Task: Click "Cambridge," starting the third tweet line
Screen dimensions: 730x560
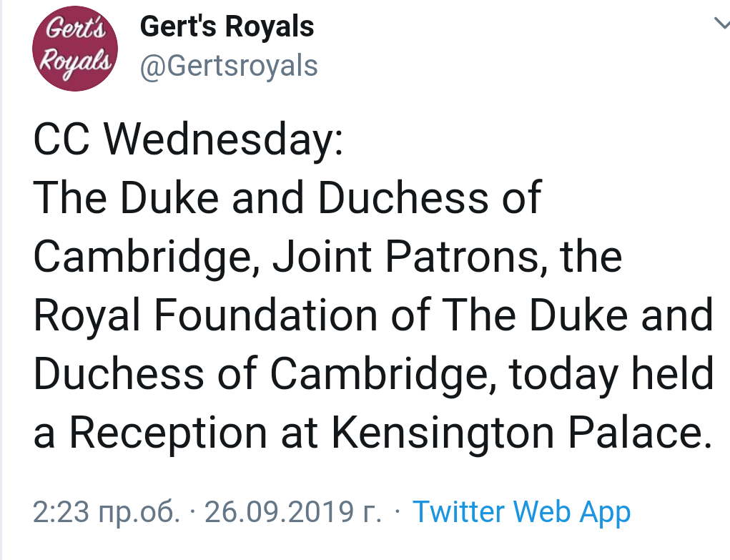Action: [x=146, y=256]
